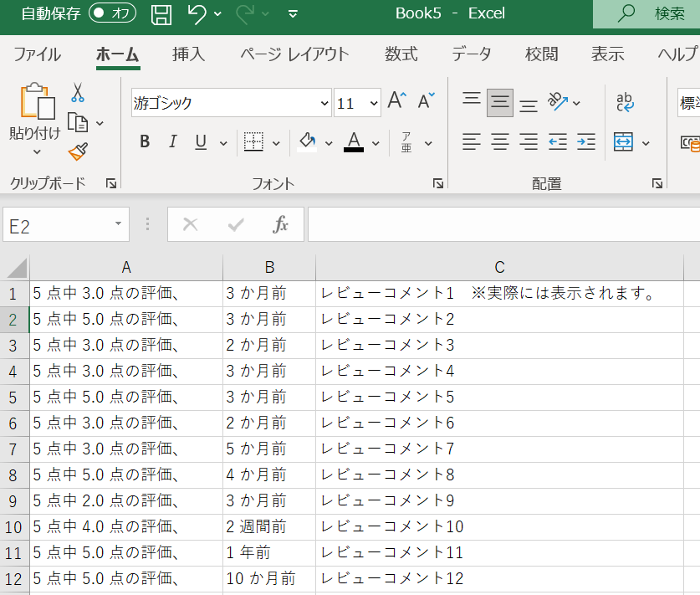
Task: Open the ファイル tab
Action: click(x=38, y=54)
